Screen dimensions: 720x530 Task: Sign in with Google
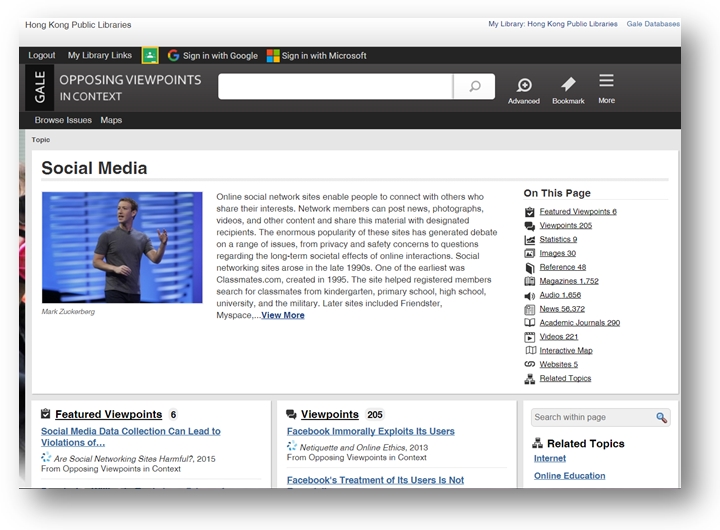[x=212, y=56]
